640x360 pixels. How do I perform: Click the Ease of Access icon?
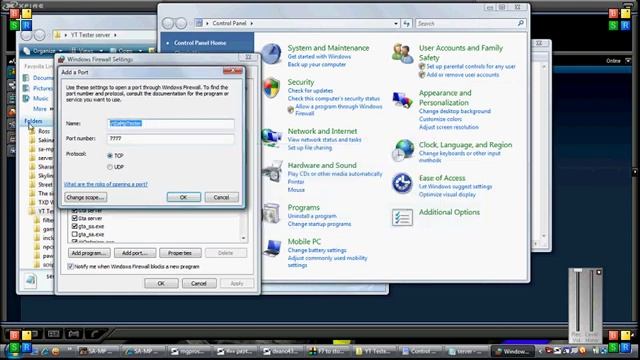click(402, 183)
